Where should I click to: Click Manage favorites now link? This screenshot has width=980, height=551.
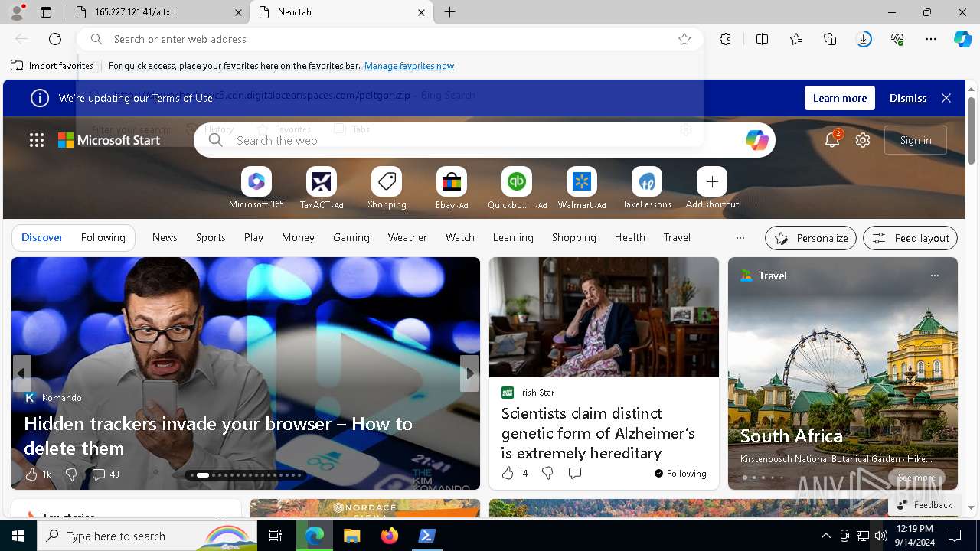tap(409, 66)
